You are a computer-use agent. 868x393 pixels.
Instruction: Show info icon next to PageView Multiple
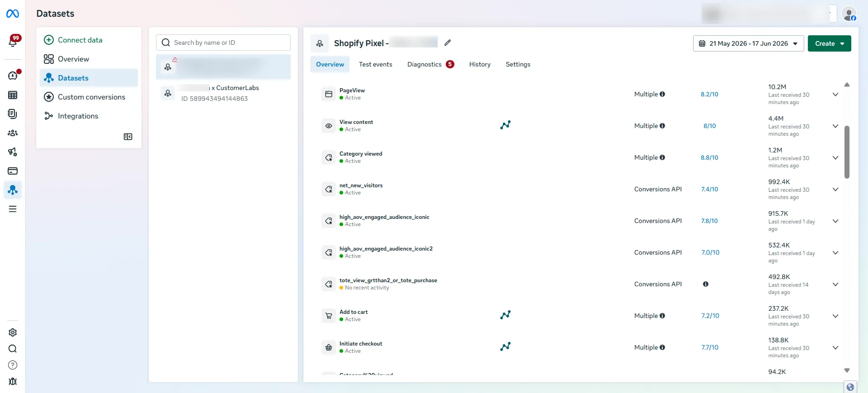(x=662, y=94)
